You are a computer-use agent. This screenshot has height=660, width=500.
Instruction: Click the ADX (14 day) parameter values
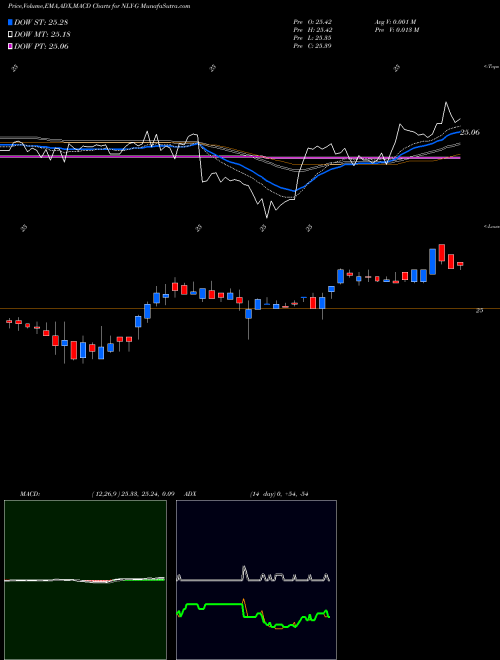pos(279,494)
